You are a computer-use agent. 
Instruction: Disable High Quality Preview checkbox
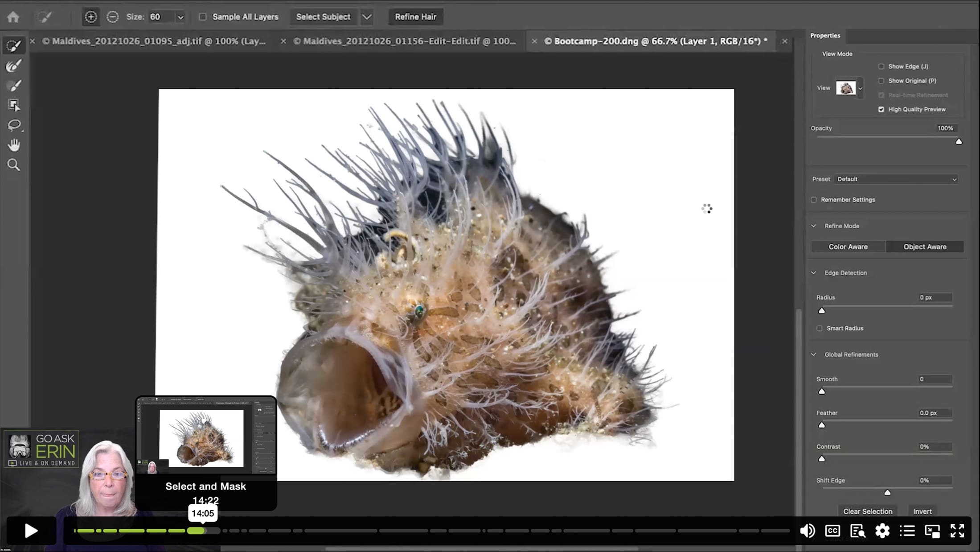[881, 109]
